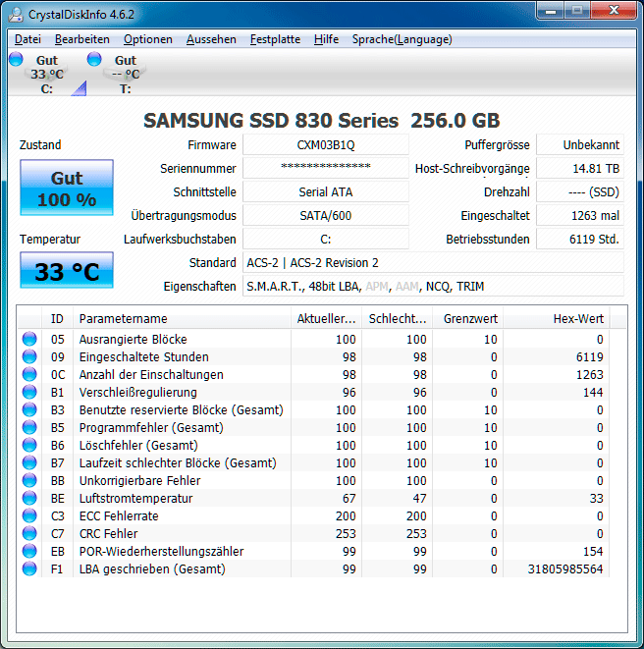Viewport: 644px width, 649px height.
Task: Click 'ECC Fehlerrate' parameter name
Action: [x=119, y=516]
